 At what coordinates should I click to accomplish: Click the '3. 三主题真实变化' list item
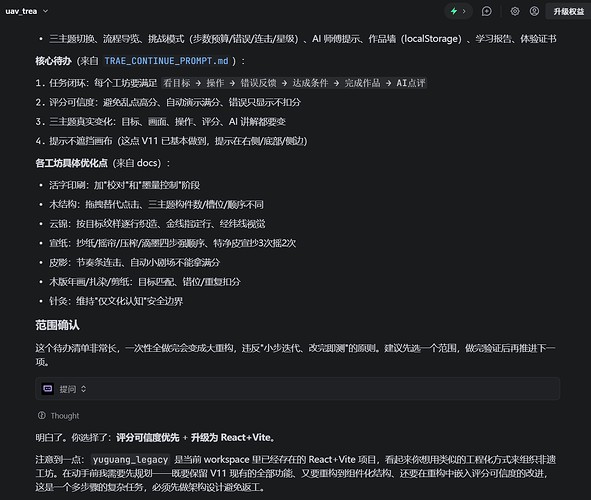click(161, 121)
